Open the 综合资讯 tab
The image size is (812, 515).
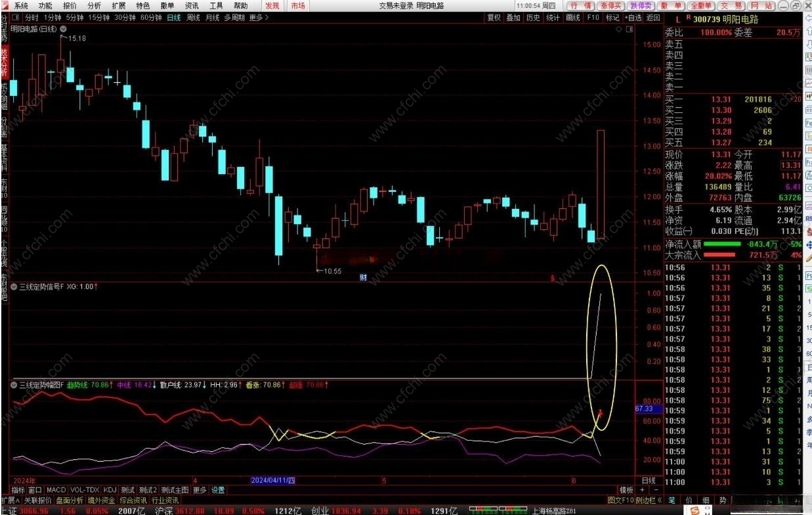pyautogui.click(x=133, y=501)
